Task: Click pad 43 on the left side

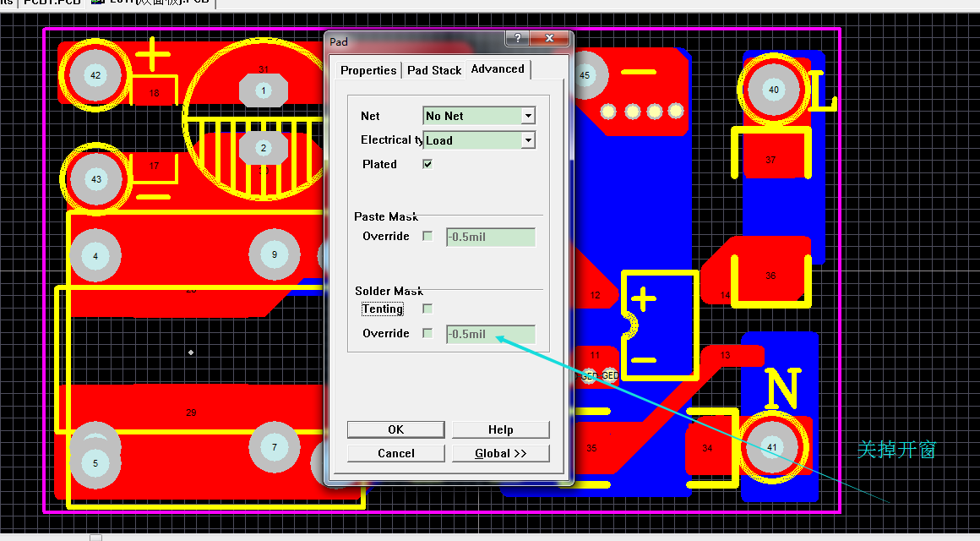Action: click(95, 179)
